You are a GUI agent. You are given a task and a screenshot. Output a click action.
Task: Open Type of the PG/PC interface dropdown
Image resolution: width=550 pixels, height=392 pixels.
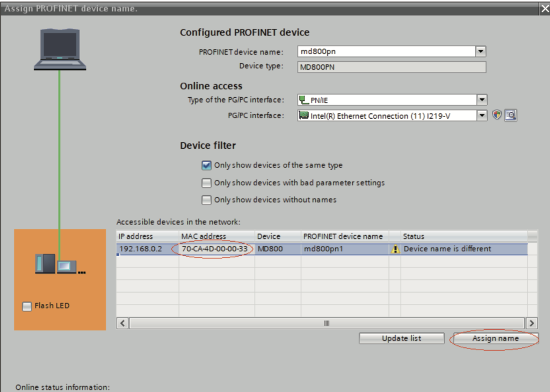[482, 100]
